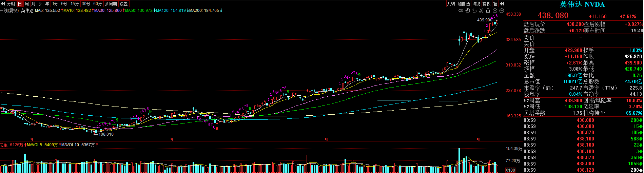The width and height of the screenshot is (644, 173).
Task: Click the tick row with volume 1056
Action: (x=583, y=164)
